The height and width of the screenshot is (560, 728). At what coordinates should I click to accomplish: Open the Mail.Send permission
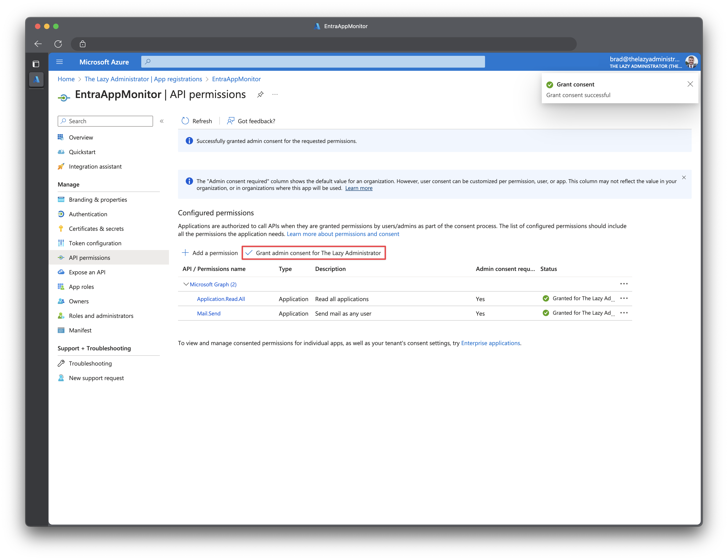click(209, 314)
